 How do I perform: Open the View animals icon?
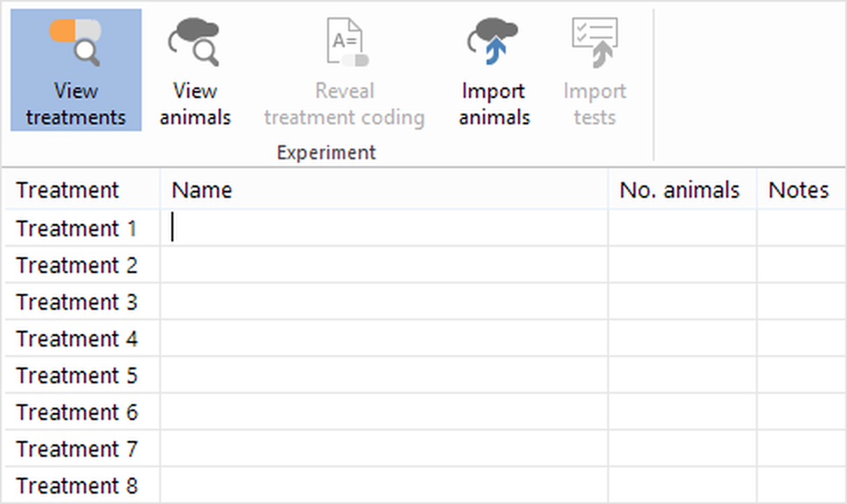click(194, 44)
